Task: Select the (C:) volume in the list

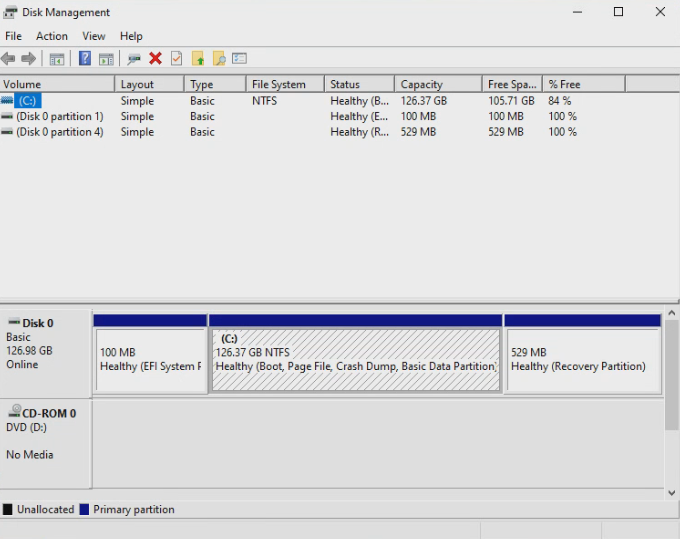Action: tap(28, 101)
